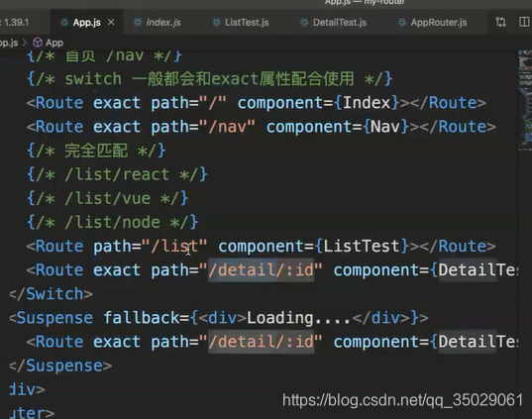Click the compare changes icon in editor toolbar
Image resolution: width=532 pixels, height=419 pixels.
tap(500, 23)
